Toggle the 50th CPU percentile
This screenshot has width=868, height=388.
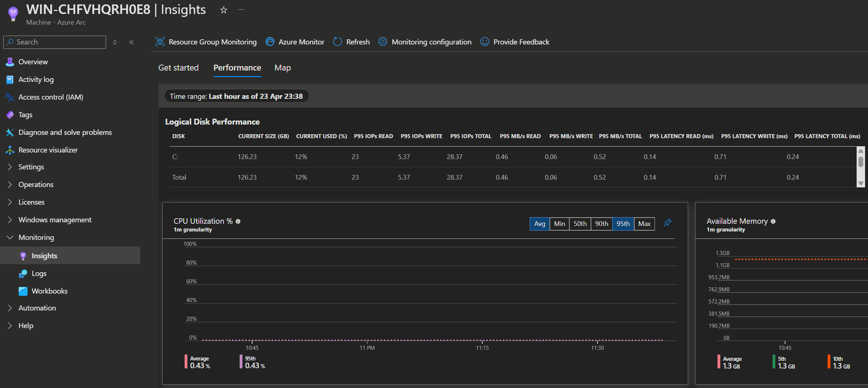[580, 224]
